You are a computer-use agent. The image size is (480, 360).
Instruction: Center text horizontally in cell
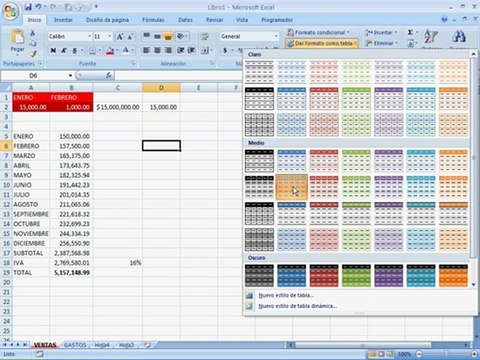(157, 51)
